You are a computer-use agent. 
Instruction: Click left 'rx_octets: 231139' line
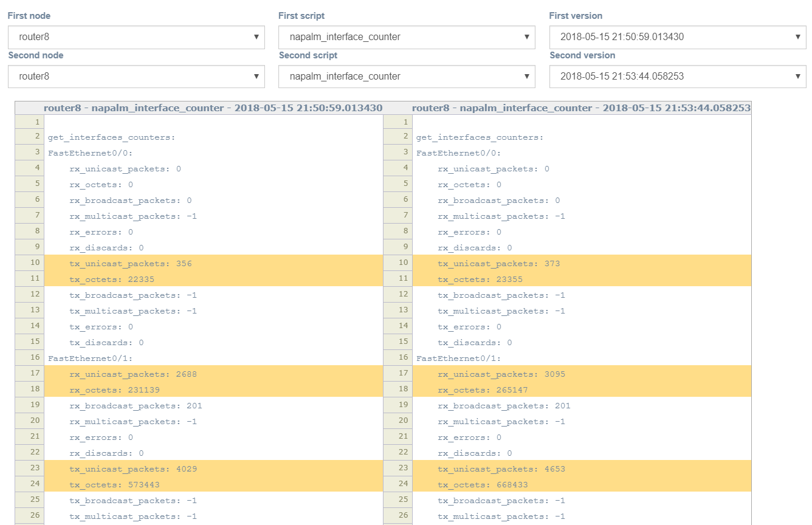coord(213,389)
